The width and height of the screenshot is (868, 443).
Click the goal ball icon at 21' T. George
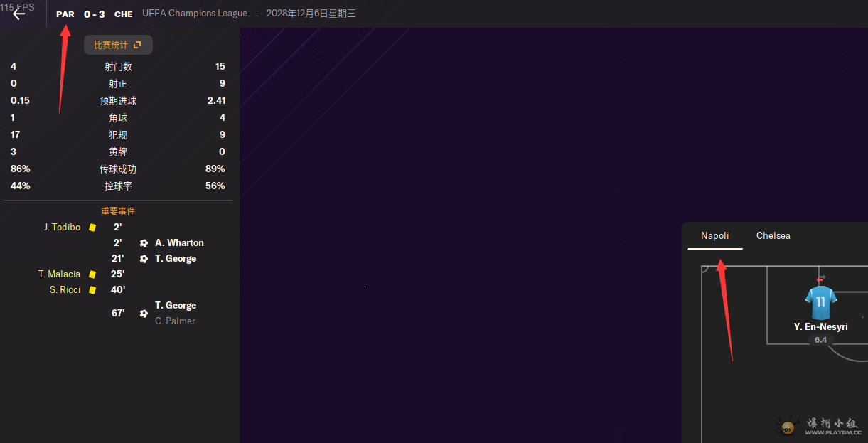(144, 259)
